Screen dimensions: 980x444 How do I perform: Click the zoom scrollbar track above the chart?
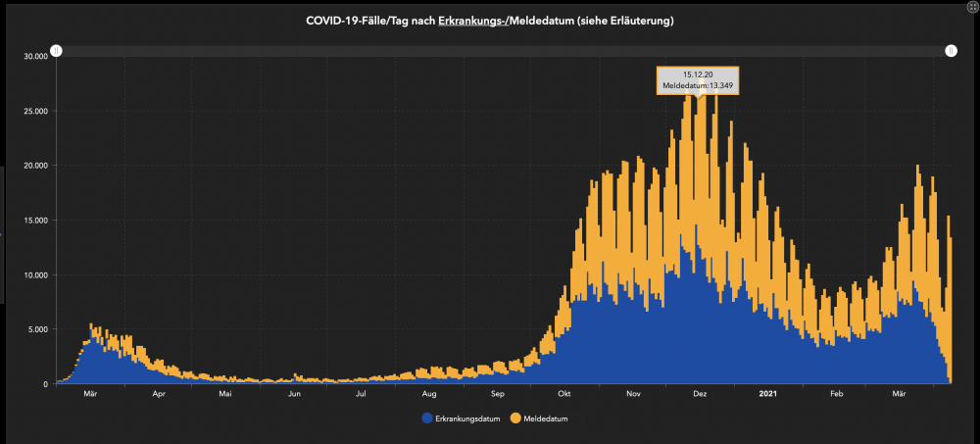[x=503, y=51]
